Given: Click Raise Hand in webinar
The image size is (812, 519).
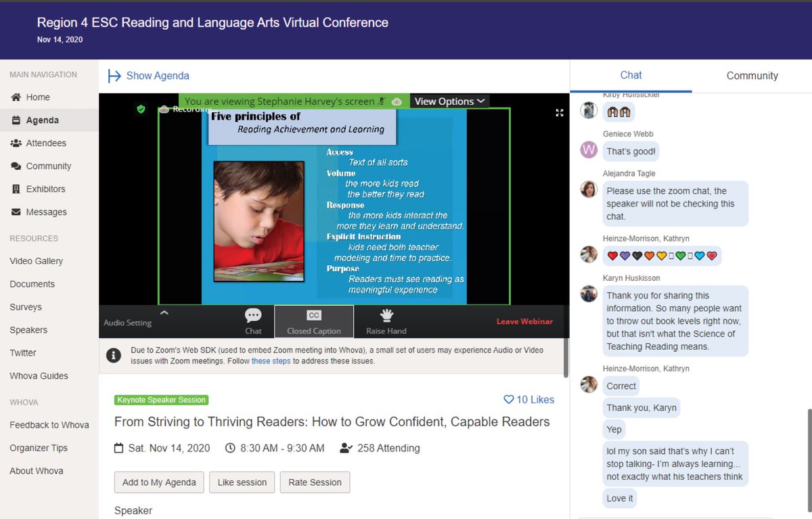Looking at the screenshot, I should pyautogui.click(x=386, y=321).
